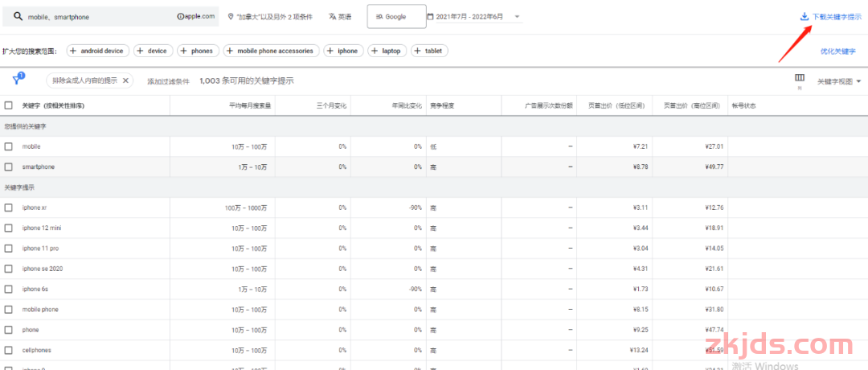Click the calendar icon by date range
The width and height of the screenshot is (868, 370).
[x=430, y=17]
